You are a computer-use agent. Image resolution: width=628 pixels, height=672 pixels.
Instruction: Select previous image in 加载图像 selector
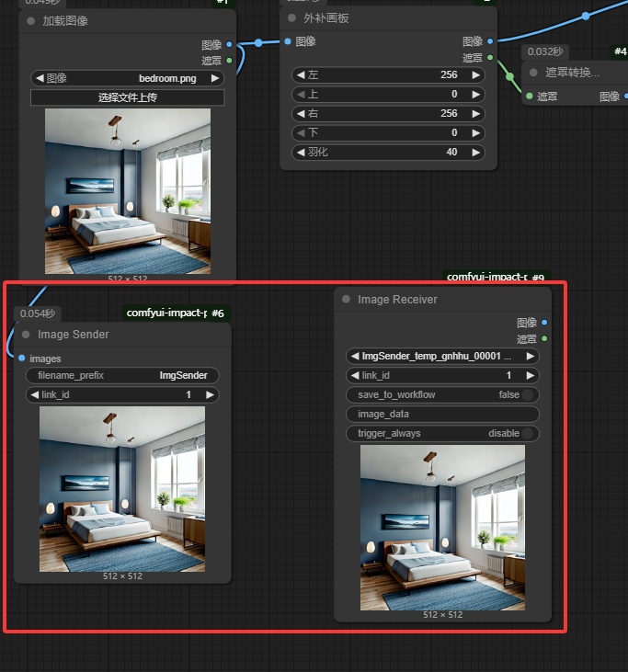pos(40,79)
